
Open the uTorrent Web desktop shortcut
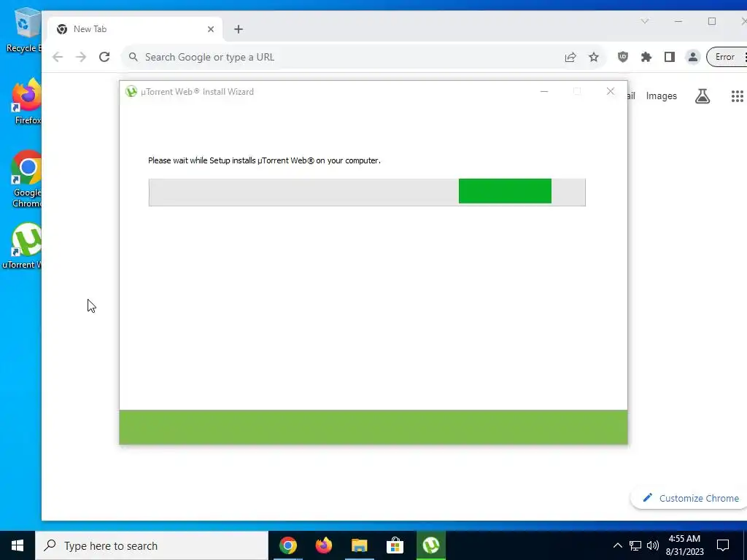point(24,246)
